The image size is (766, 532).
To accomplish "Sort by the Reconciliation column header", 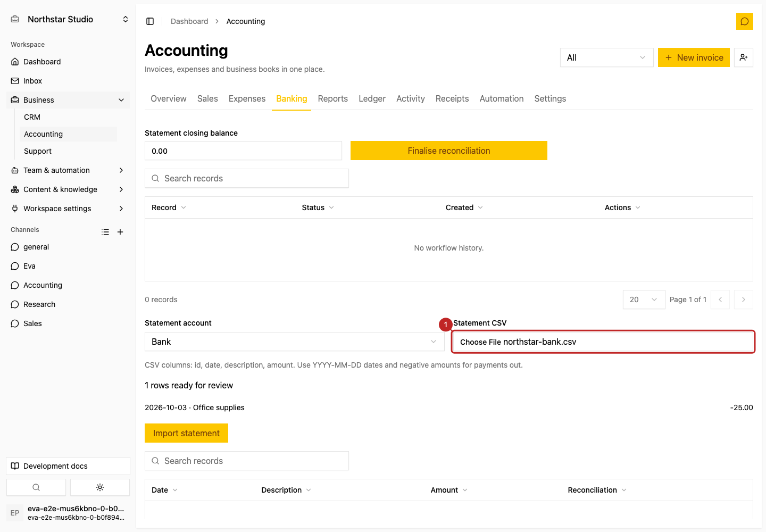I will point(597,490).
